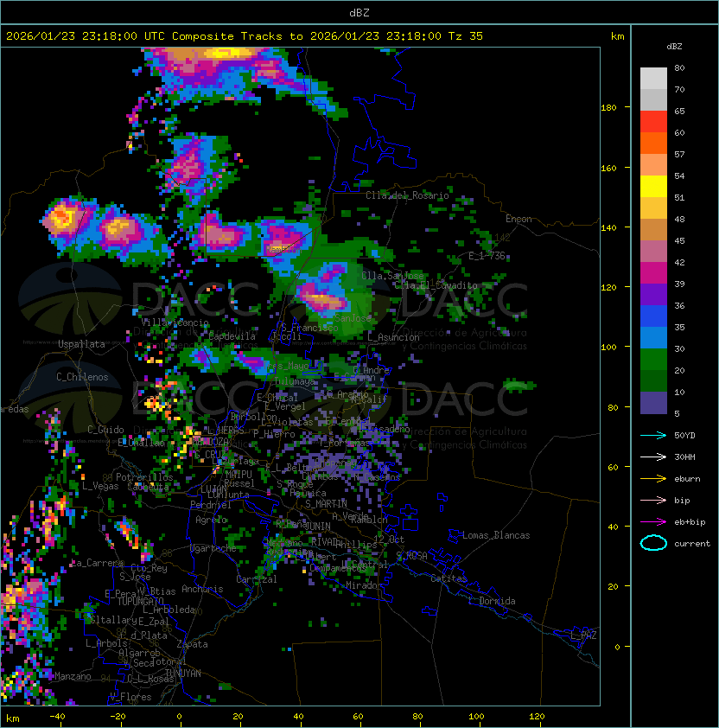Select the Lomas_Blancas location label

pos(496,535)
